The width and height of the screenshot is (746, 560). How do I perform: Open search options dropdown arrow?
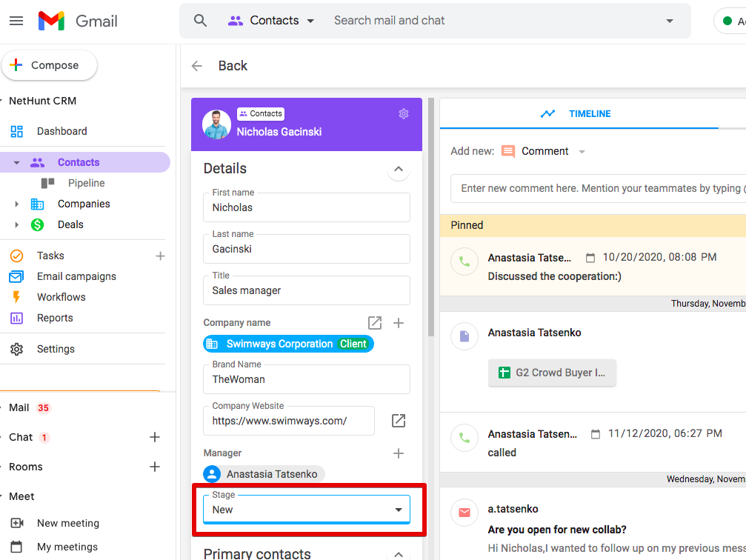pos(670,21)
